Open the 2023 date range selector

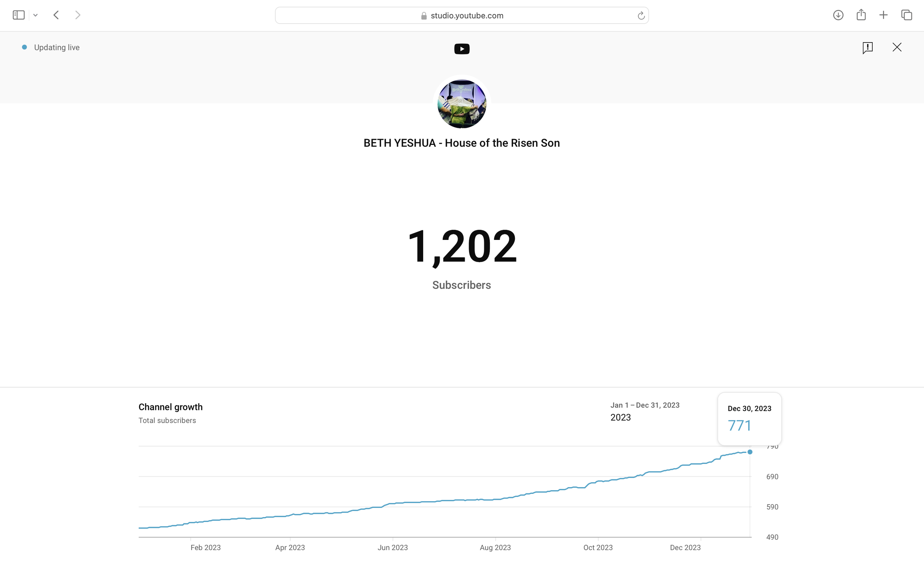(x=644, y=412)
